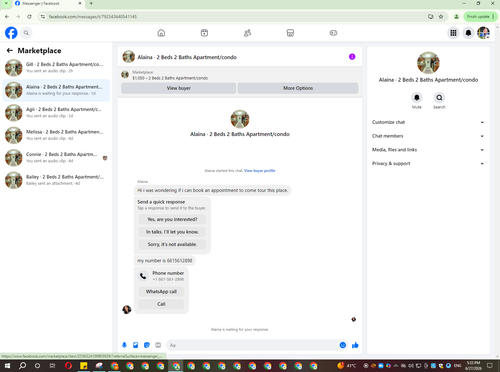Click the More Options button
The image size is (500, 372).
tap(298, 88)
